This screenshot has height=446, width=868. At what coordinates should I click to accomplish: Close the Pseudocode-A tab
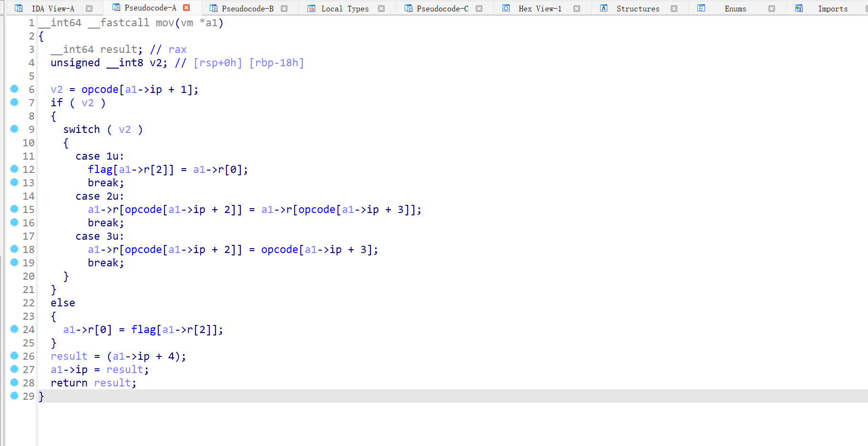(x=186, y=8)
